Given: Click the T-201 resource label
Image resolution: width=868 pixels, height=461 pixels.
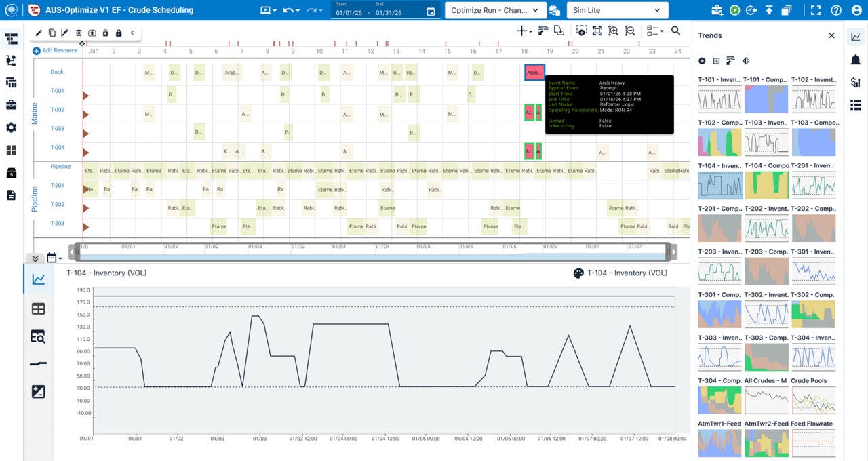Looking at the screenshot, I should [x=57, y=186].
